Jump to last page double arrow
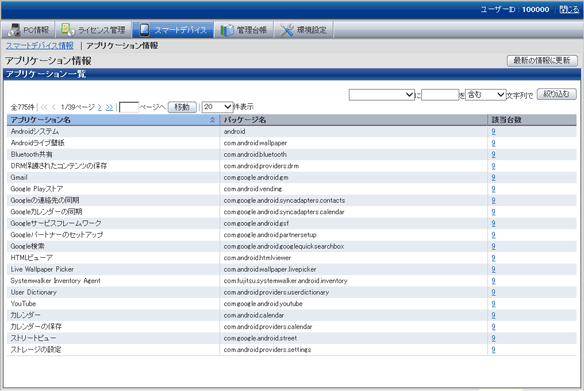The width and height of the screenshot is (584, 391). [x=109, y=107]
